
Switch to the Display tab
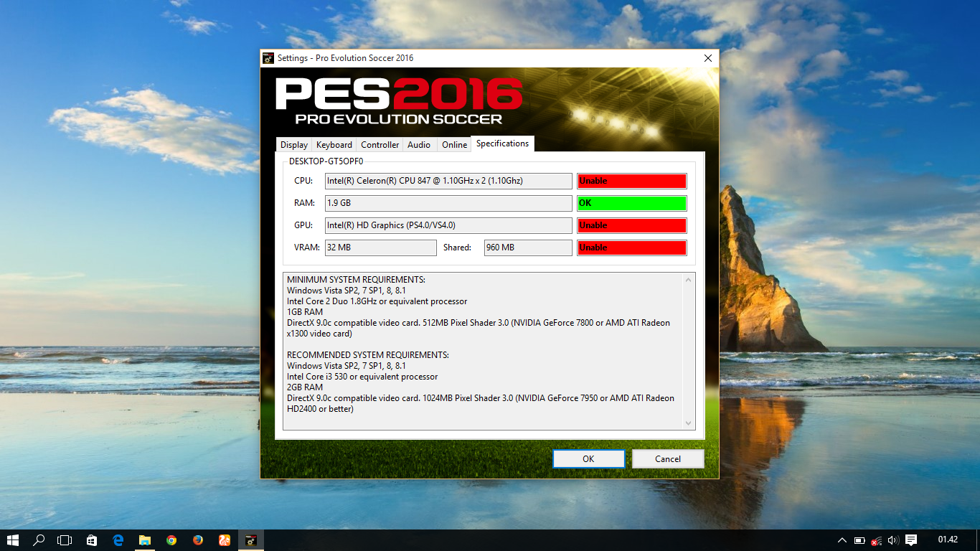pos(294,145)
